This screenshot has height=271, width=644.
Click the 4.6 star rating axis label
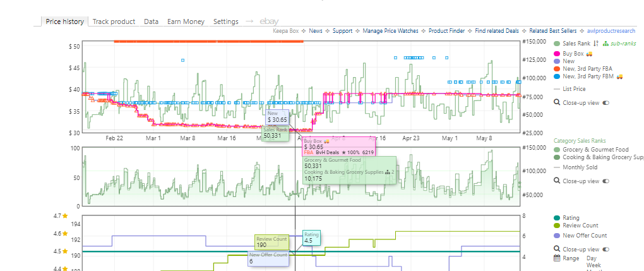click(x=60, y=233)
